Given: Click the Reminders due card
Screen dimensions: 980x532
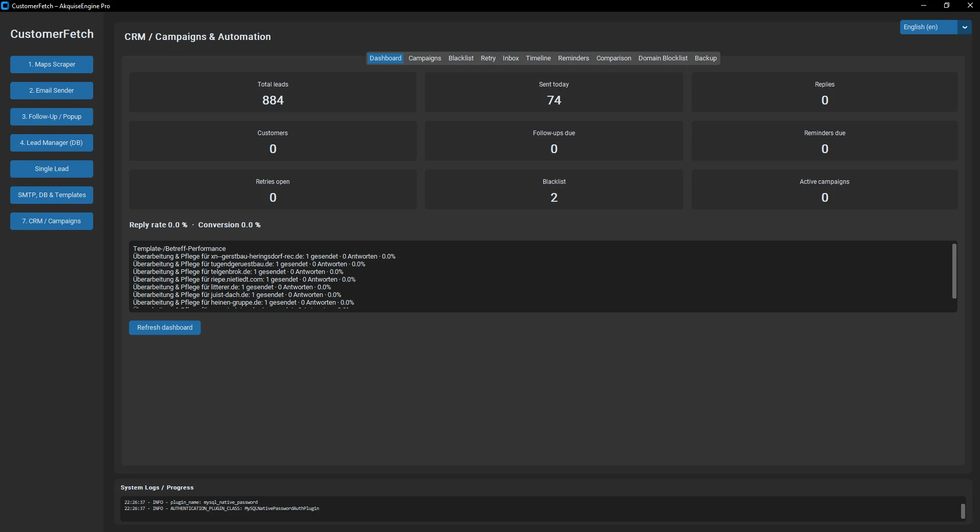Looking at the screenshot, I should click(x=824, y=141).
